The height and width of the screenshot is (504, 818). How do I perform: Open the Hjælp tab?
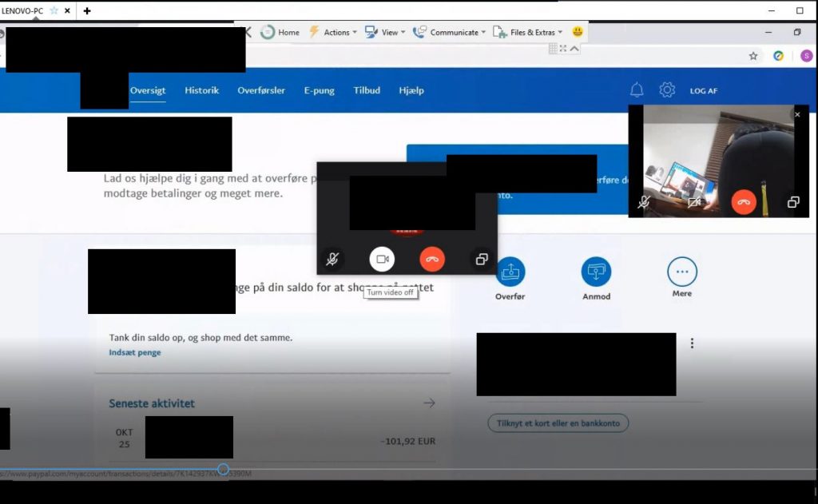tap(411, 90)
